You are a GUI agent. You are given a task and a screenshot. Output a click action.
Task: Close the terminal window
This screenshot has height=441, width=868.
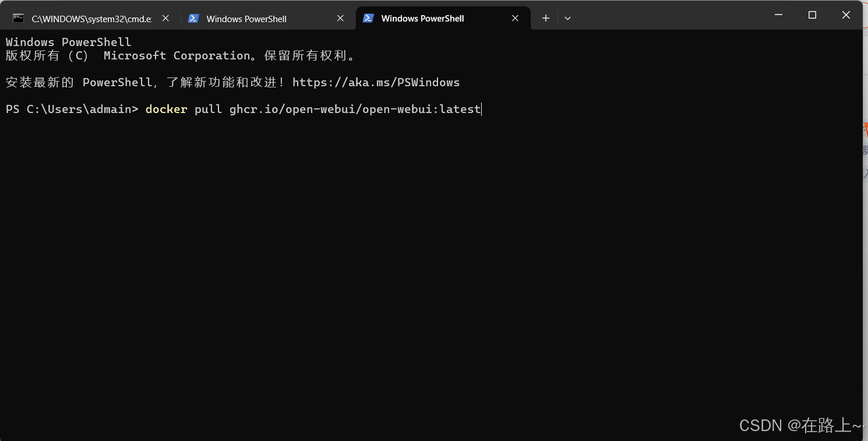click(846, 15)
